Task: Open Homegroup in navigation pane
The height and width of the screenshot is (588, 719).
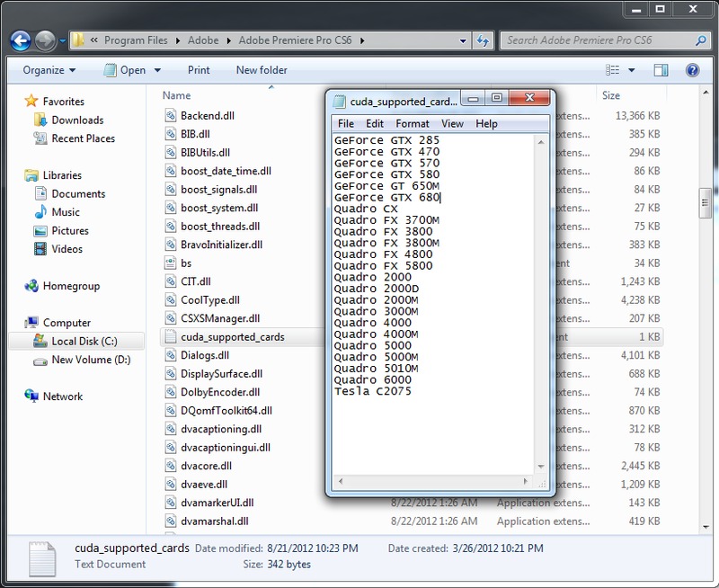Action: [x=70, y=286]
